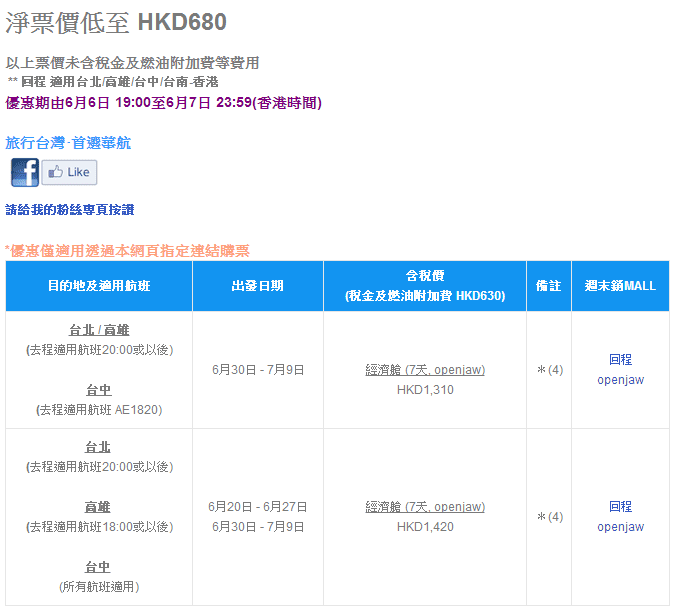Click the 目的地及適用航班 column header
676x608 pixels.
[x=98, y=286]
